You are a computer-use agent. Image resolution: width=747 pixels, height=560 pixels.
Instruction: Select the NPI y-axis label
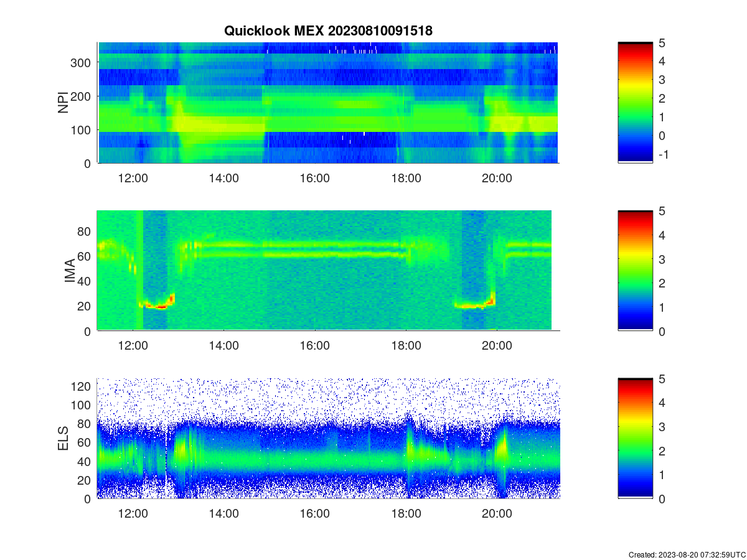pyautogui.click(x=63, y=103)
